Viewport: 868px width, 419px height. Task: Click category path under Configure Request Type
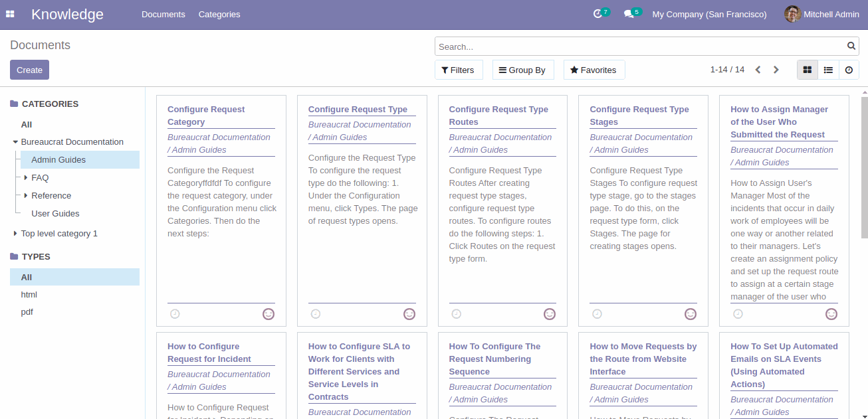tap(360, 131)
